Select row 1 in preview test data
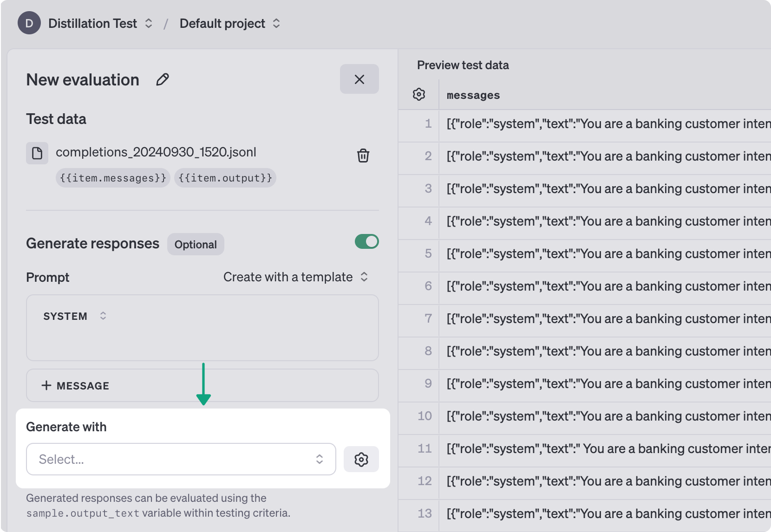This screenshot has width=771, height=532. point(604,124)
